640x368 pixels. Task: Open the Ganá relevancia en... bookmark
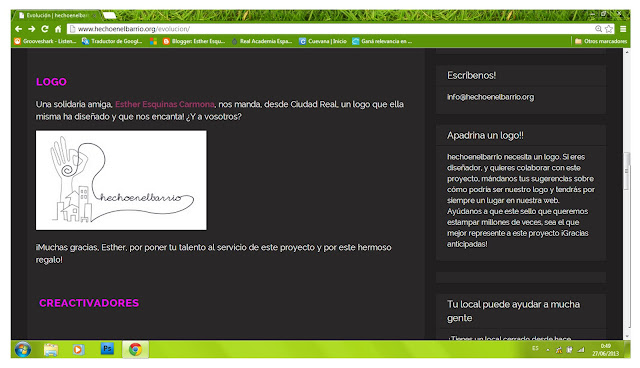[382, 41]
